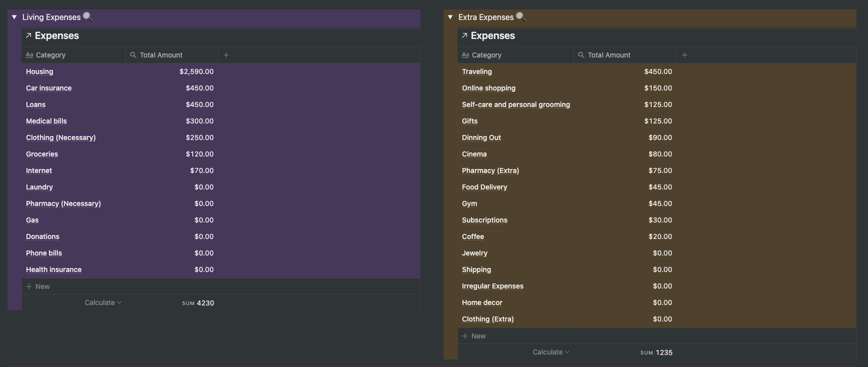Screen dimensions: 868x367
Task: Click Total Amount column header in Extra Expenses
Action: 609,55
